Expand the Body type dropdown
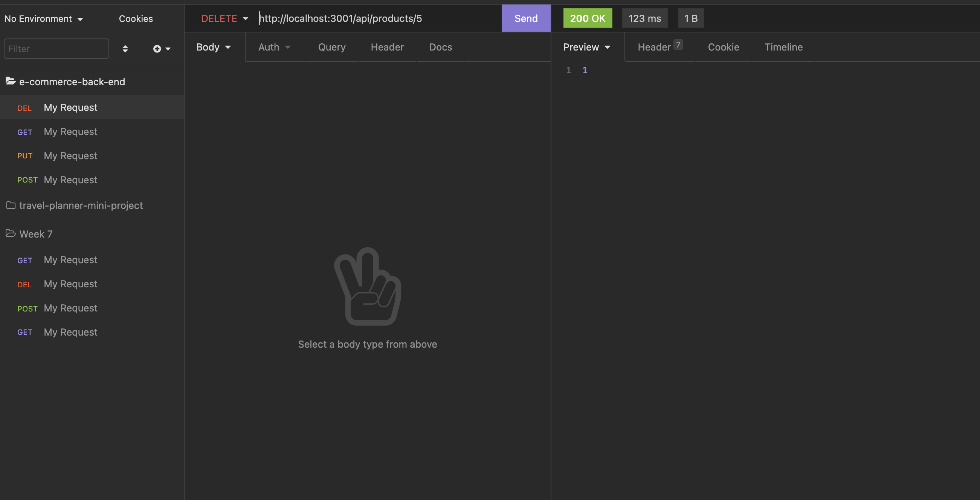 pyautogui.click(x=214, y=47)
